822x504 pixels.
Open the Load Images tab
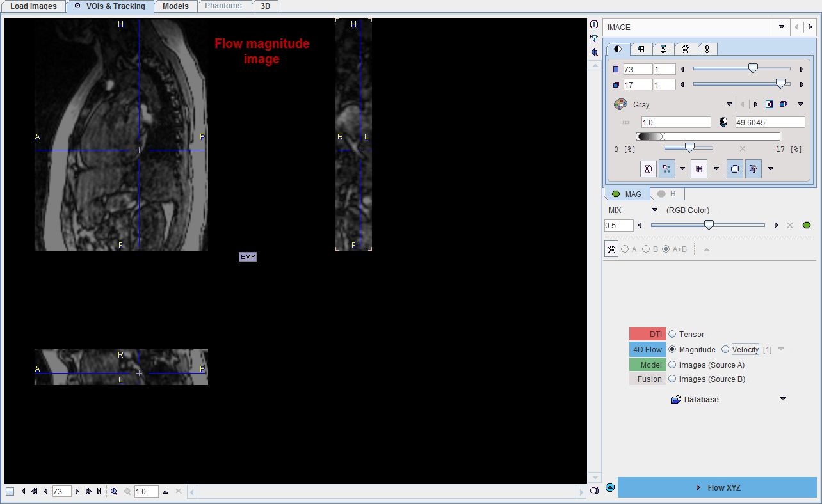[33, 6]
